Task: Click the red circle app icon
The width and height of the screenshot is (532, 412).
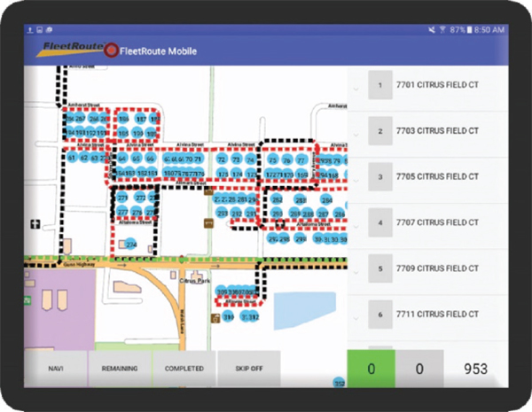Action: (x=111, y=50)
